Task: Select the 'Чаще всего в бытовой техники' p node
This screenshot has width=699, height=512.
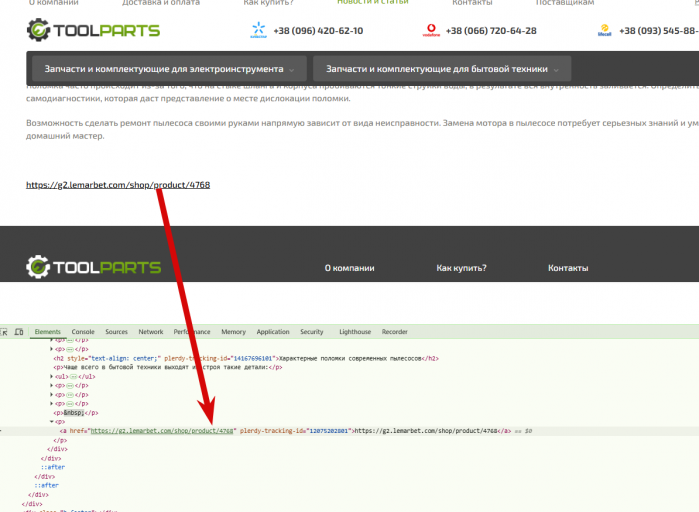Action: point(168,367)
